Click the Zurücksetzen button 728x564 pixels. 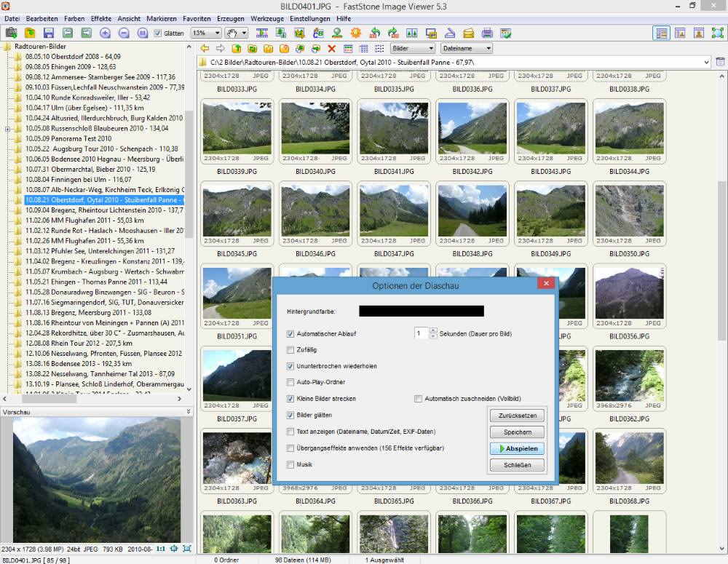tap(517, 416)
